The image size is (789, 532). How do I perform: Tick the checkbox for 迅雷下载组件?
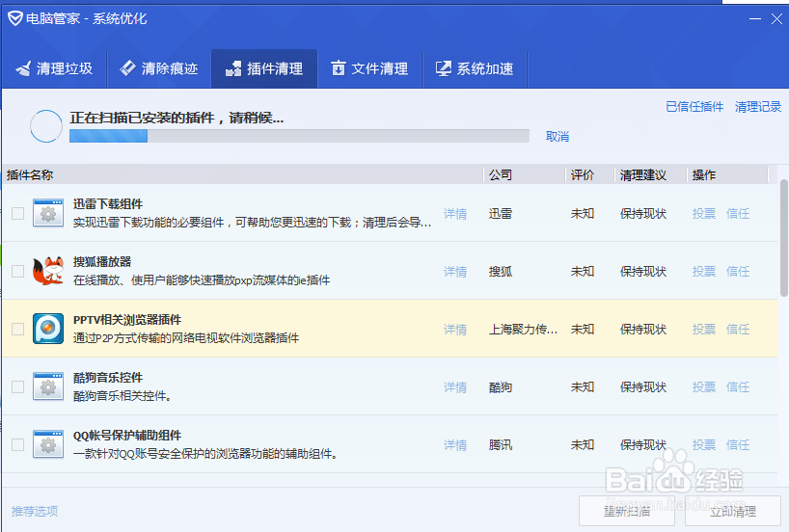click(x=17, y=213)
